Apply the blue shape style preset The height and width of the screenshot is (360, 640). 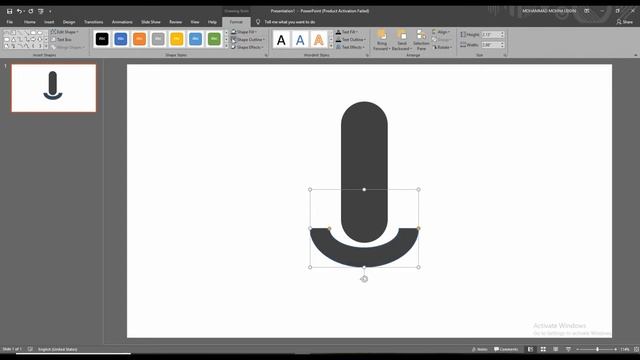(x=121, y=39)
